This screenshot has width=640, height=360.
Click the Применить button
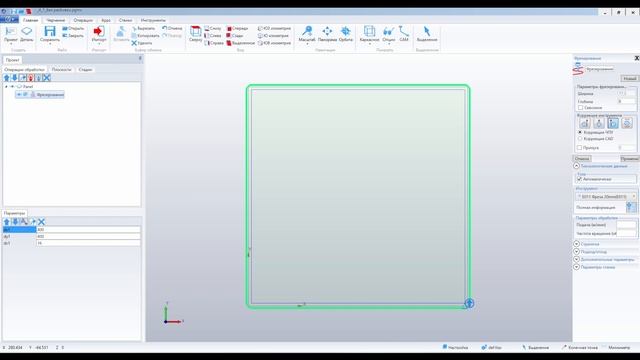[x=629, y=158]
